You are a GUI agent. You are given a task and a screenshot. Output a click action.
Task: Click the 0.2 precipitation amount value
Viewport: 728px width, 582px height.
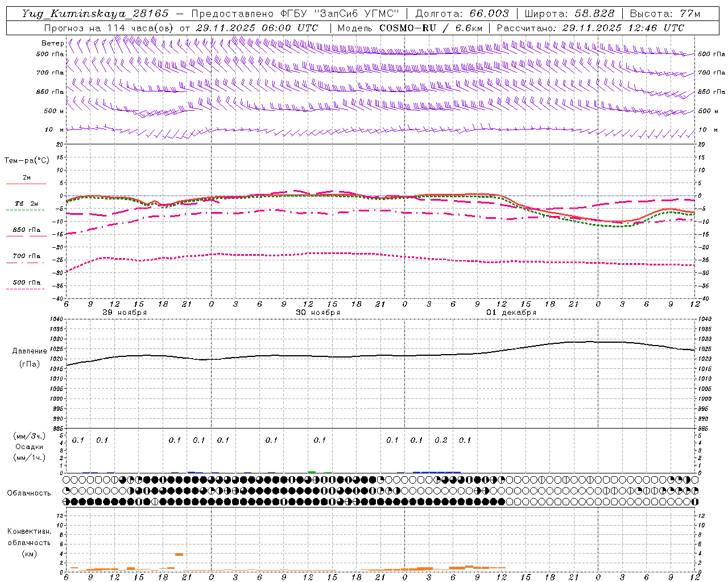coord(441,440)
